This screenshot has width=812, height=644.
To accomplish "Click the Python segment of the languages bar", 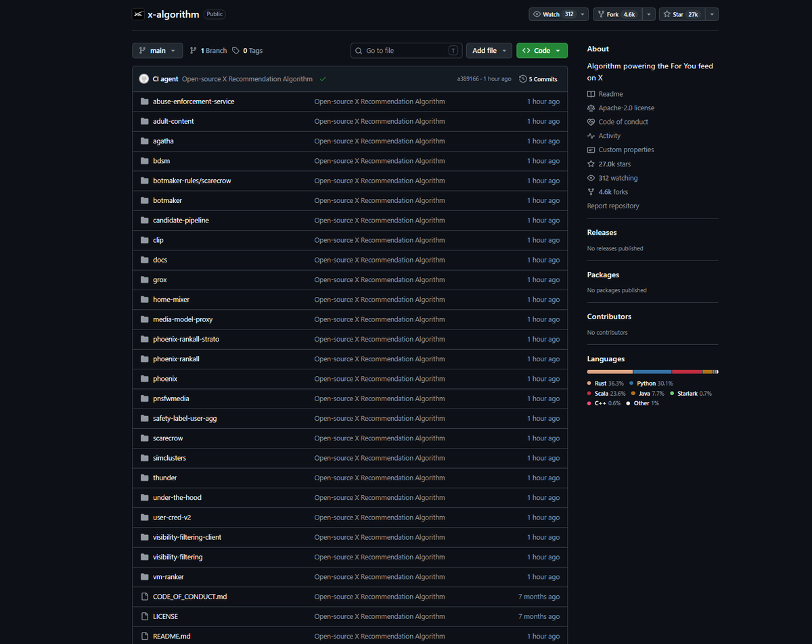I will click(x=652, y=372).
